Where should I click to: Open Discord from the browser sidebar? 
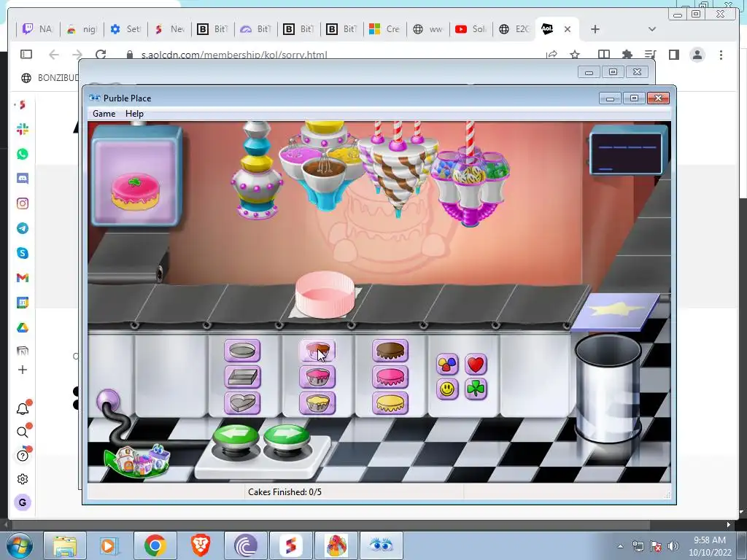point(23,179)
